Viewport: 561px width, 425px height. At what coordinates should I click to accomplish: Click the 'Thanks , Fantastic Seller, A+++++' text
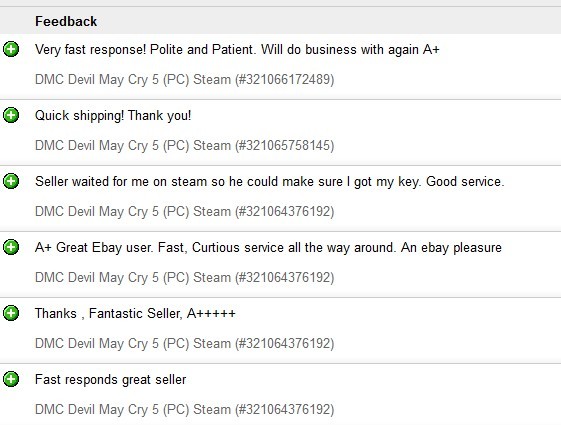pos(135,313)
